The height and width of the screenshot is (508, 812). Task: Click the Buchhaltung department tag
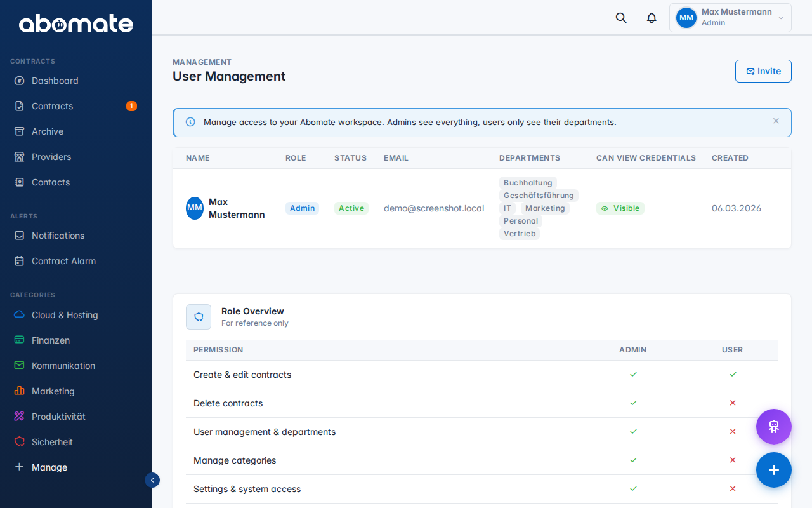(528, 183)
